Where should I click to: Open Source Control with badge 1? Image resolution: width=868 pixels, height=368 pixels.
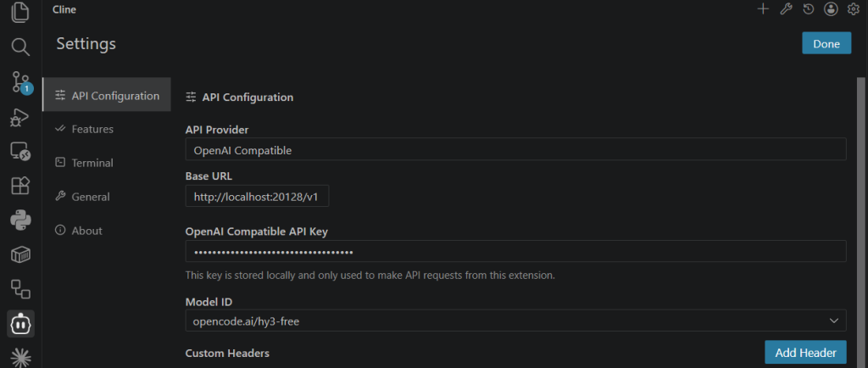21,82
